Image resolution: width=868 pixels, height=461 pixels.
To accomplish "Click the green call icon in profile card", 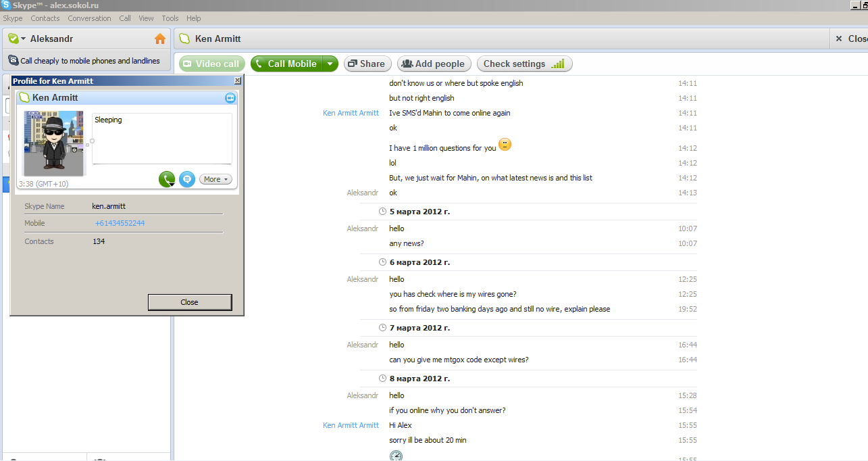I will pos(167,179).
